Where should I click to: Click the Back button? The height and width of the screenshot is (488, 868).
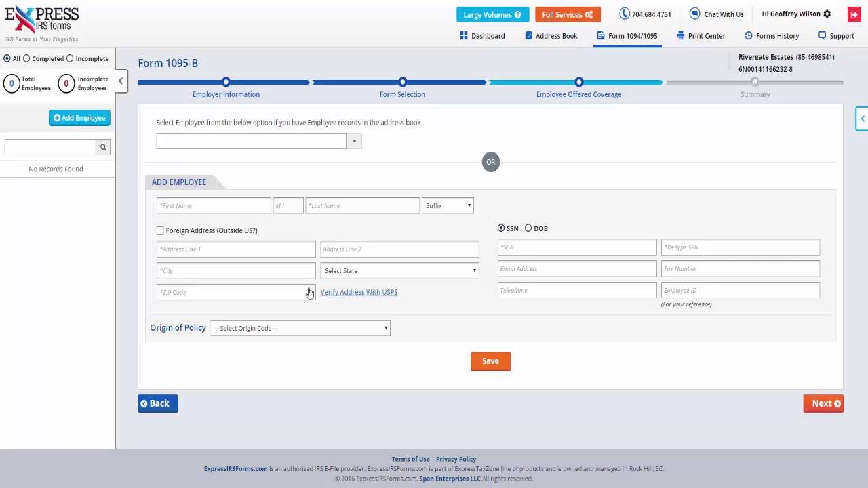[x=158, y=403]
